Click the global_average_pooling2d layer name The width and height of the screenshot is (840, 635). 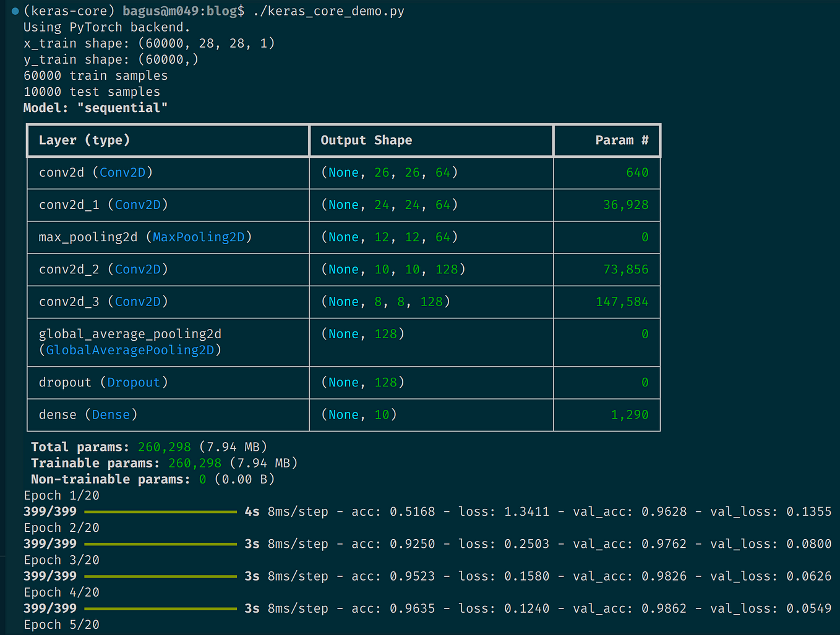[x=130, y=334]
